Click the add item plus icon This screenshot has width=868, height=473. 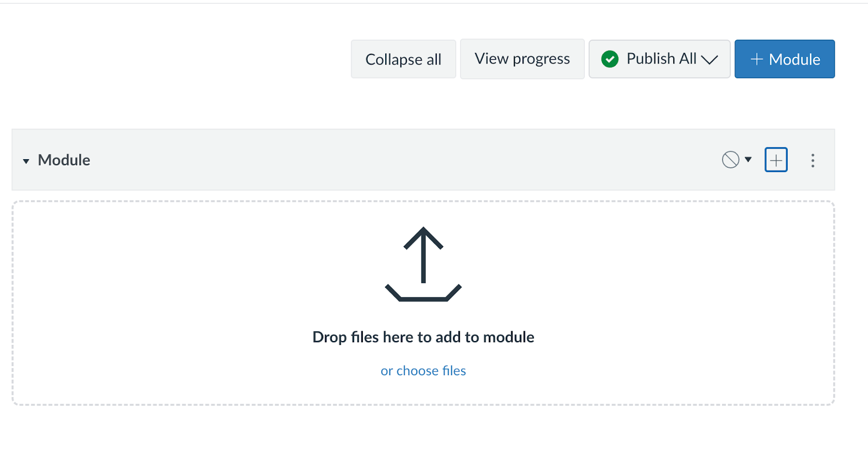click(776, 160)
